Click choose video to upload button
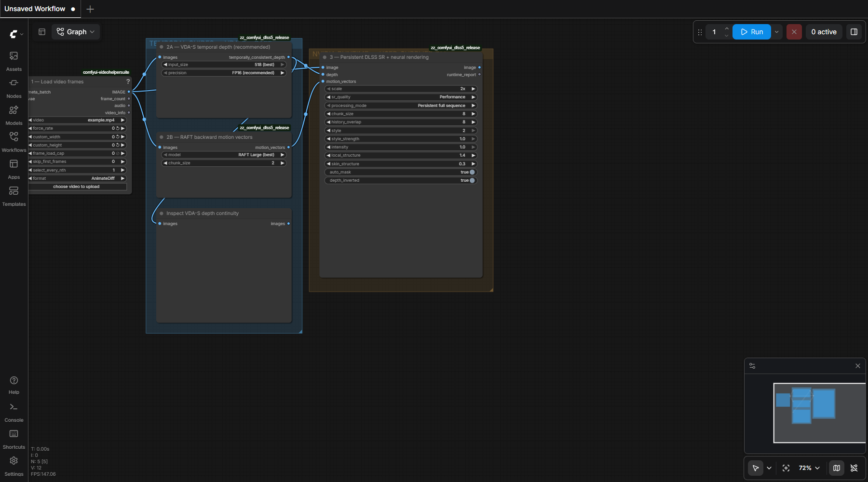 (77, 187)
